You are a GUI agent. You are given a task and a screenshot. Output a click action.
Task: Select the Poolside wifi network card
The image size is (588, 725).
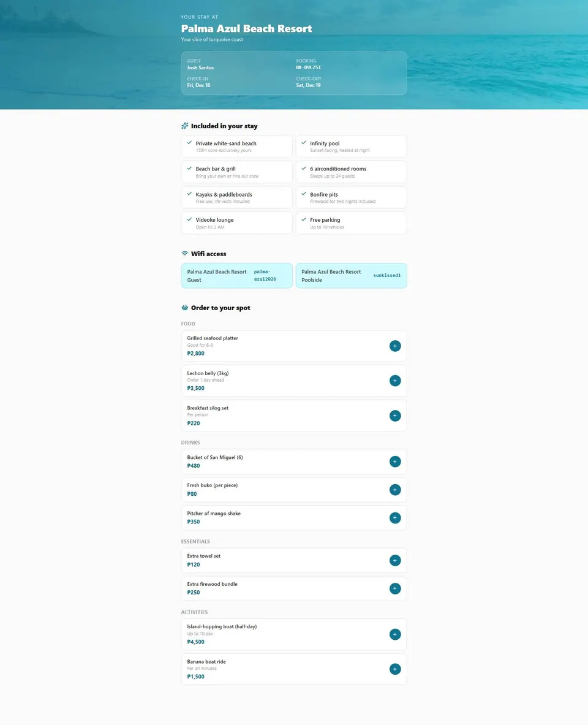(352, 276)
